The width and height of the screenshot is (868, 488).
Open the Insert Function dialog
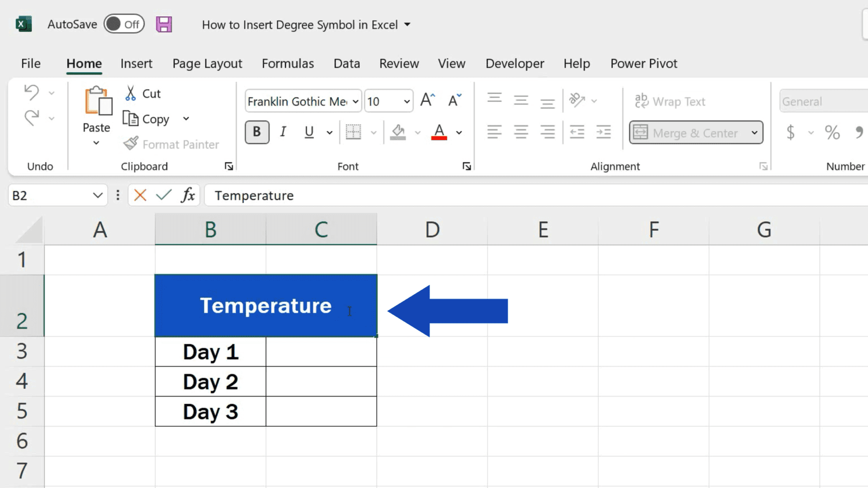(x=188, y=195)
